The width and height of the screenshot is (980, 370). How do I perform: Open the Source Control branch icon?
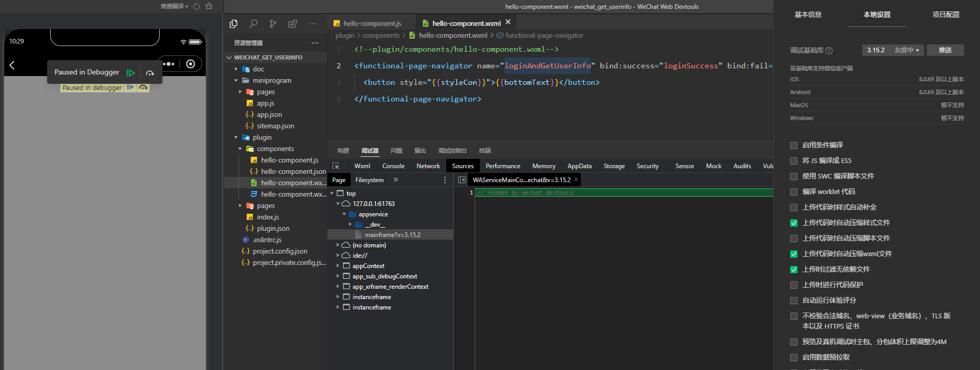point(273,24)
